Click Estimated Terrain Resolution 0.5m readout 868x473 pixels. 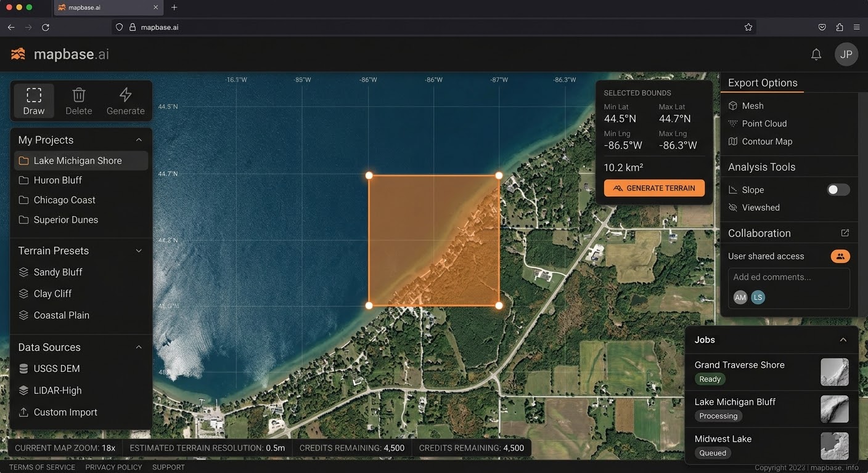tap(207, 448)
